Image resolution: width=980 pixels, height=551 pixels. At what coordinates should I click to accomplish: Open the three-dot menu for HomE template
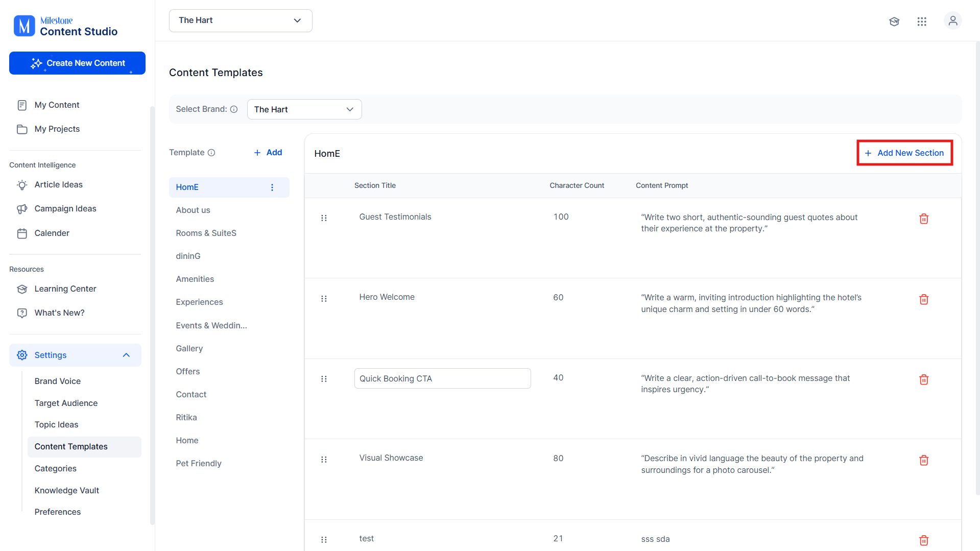272,187
